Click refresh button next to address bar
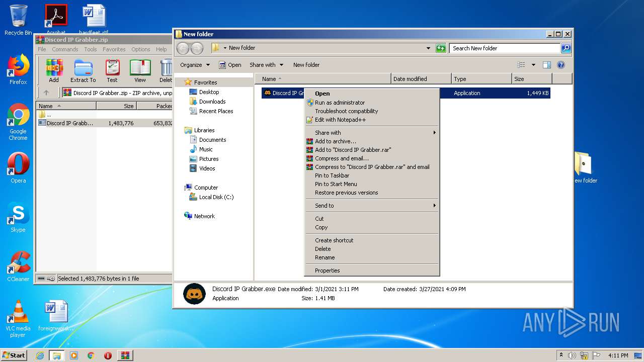644x362 pixels. pyautogui.click(x=441, y=48)
